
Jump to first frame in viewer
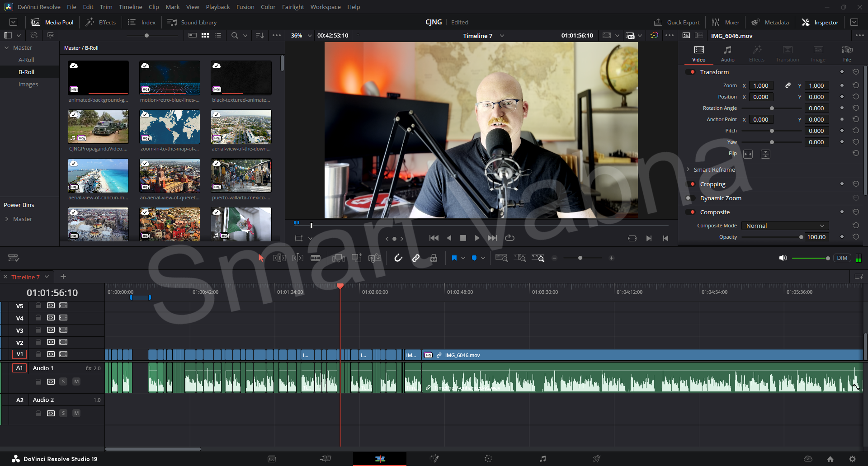click(434, 238)
